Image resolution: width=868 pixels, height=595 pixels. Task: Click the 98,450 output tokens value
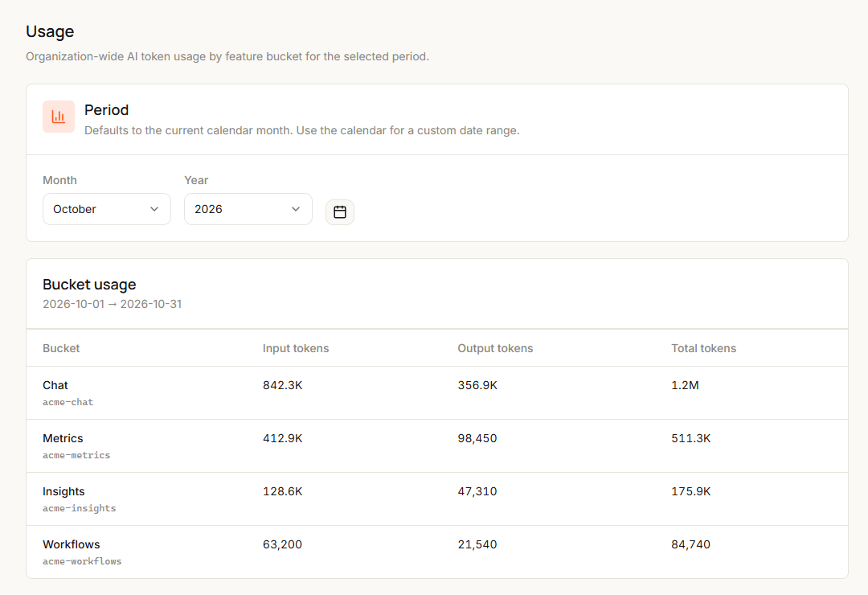[477, 438]
